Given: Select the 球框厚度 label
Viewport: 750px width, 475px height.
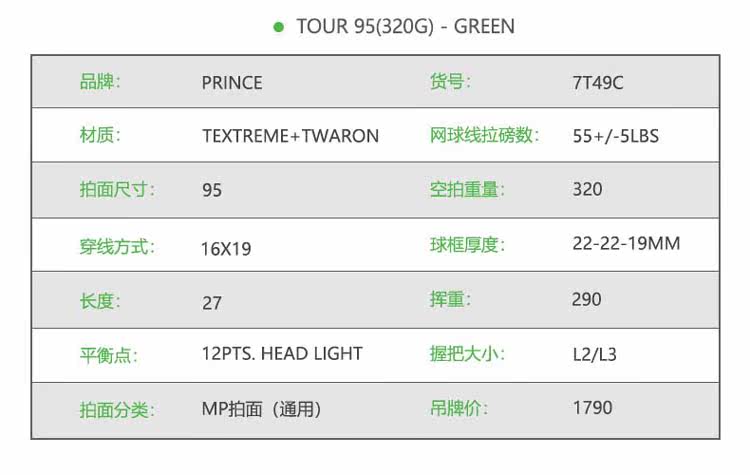Looking at the screenshot, I should coord(467,244).
